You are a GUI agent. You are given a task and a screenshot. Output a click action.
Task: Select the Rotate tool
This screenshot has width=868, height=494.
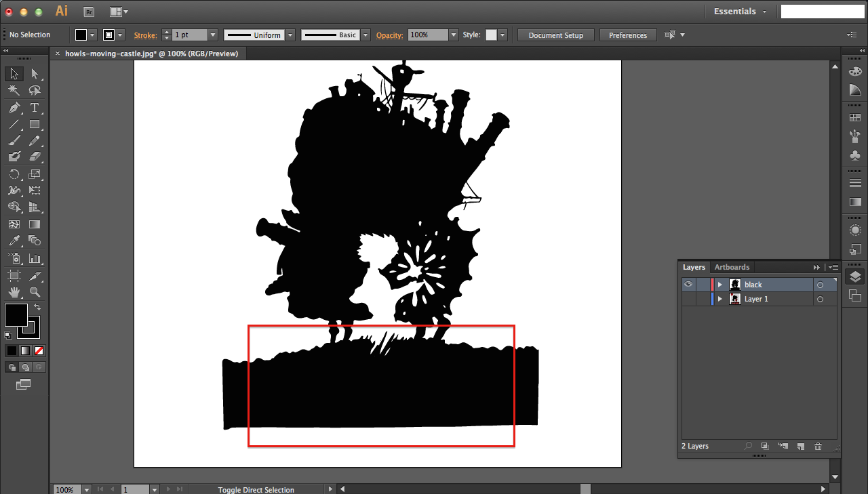[14, 174]
